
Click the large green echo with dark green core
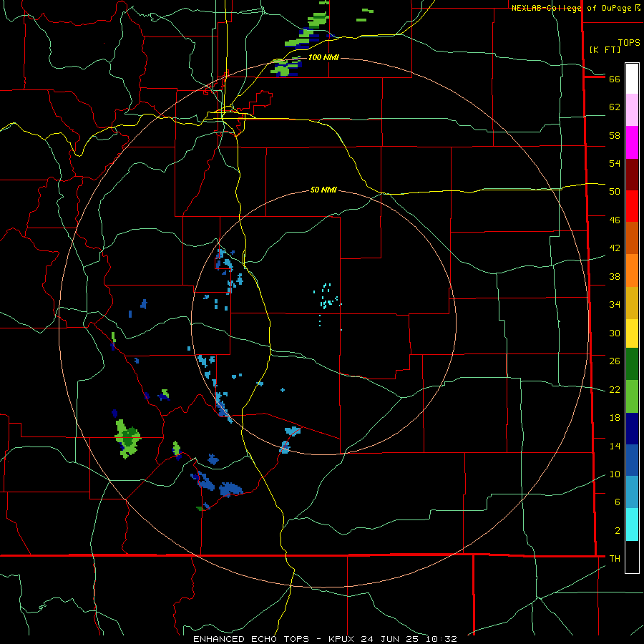pos(128,438)
